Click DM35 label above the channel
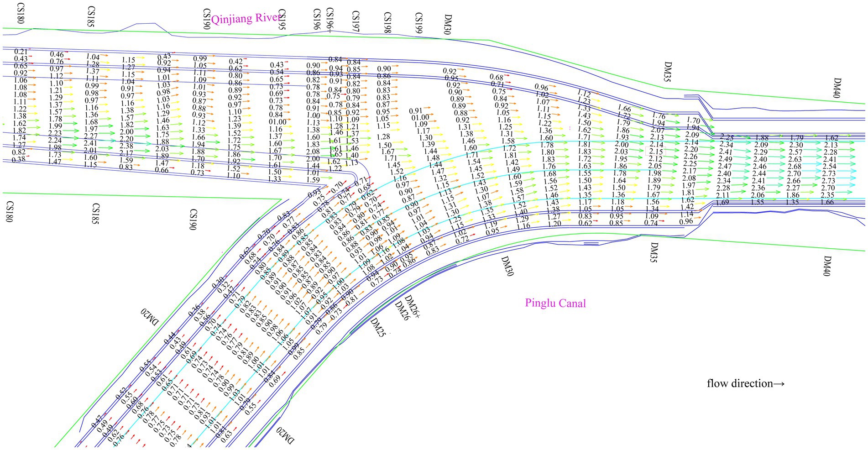The image size is (868, 450). (667, 72)
